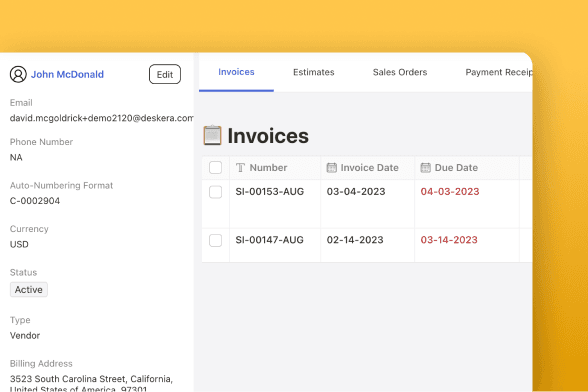Open invoice number SI-00147-AUG

point(270,240)
